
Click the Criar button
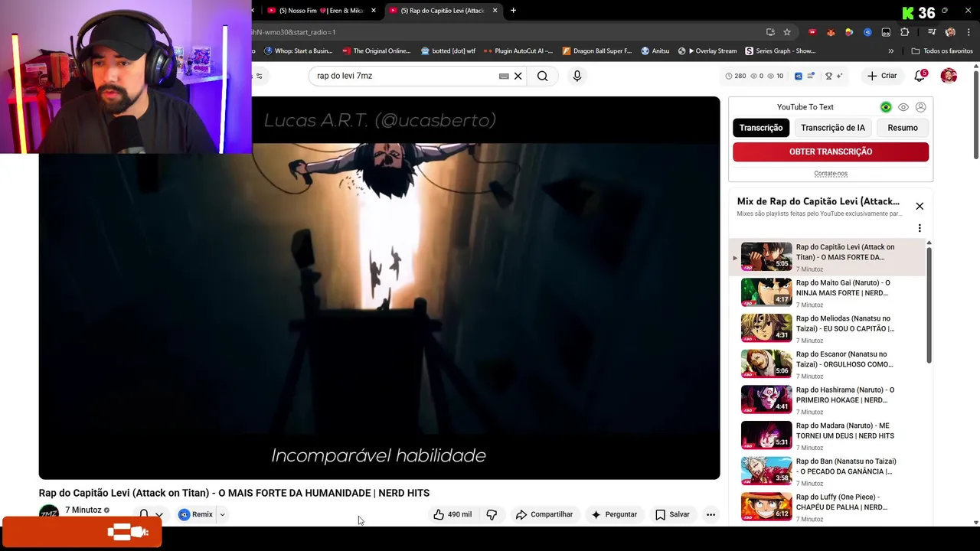881,76
